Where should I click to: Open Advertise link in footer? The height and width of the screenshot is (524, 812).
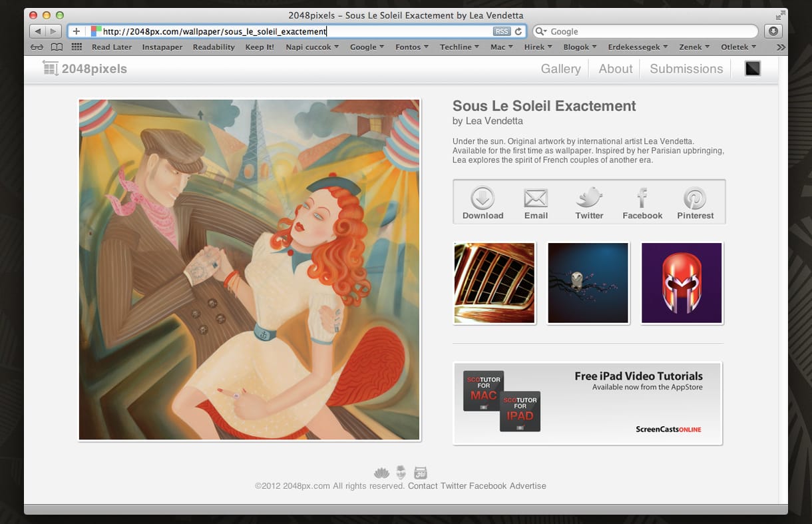pos(528,486)
